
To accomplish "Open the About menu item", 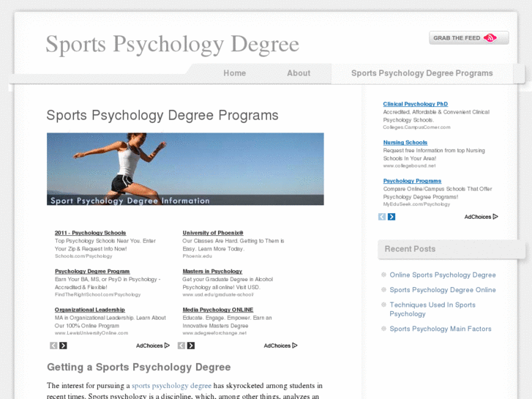I will pyautogui.click(x=299, y=73).
